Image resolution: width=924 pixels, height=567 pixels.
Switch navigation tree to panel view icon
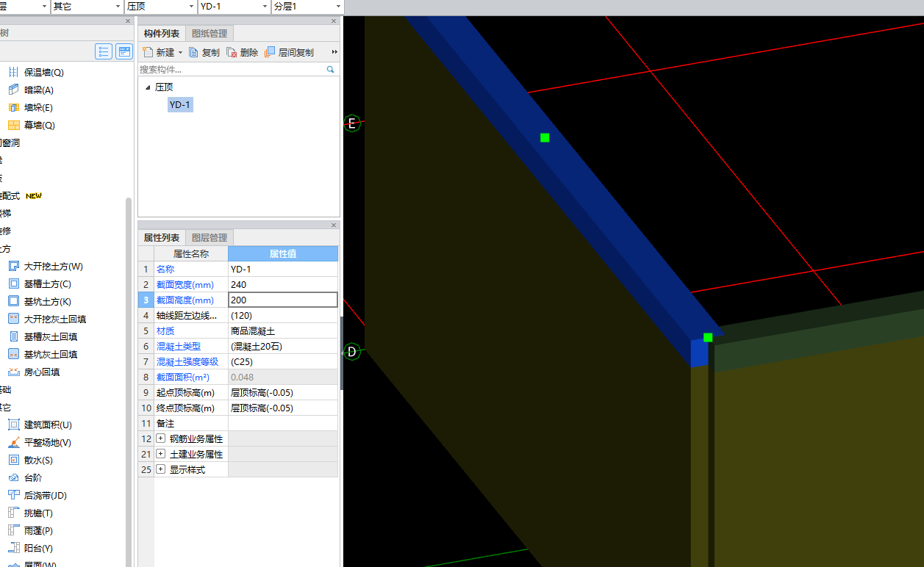click(124, 51)
